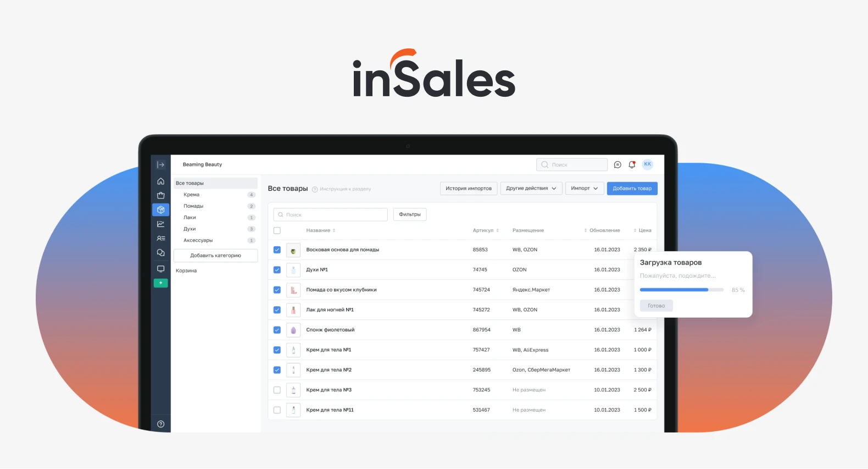This screenshot has width=868, height=469.
Task: Open the chat bubbles sidebar icon
Action: [x=160, y=253]
